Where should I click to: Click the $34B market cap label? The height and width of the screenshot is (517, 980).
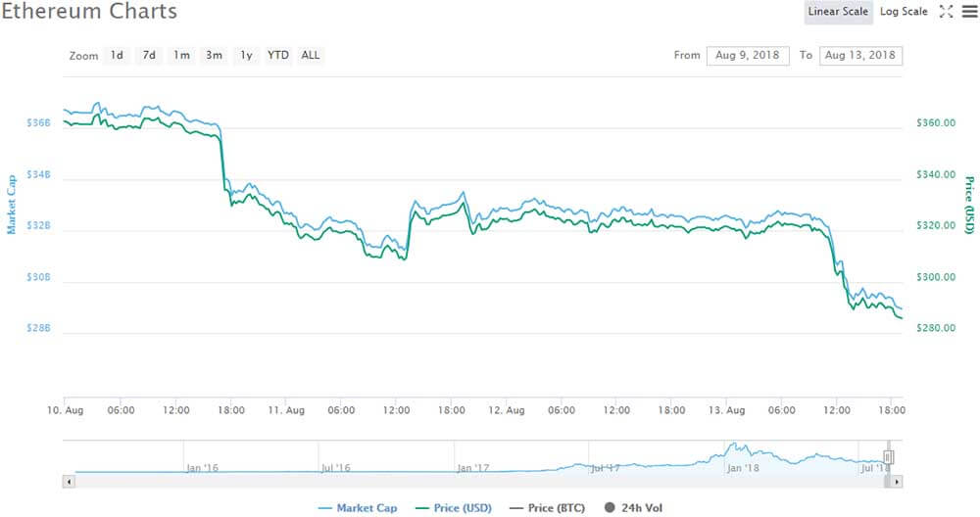click(x=38, y=175)
